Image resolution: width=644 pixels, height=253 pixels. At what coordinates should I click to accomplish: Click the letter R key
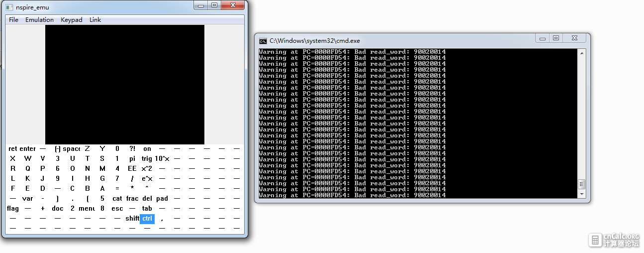pyautogui.click(x=13, y=169)
